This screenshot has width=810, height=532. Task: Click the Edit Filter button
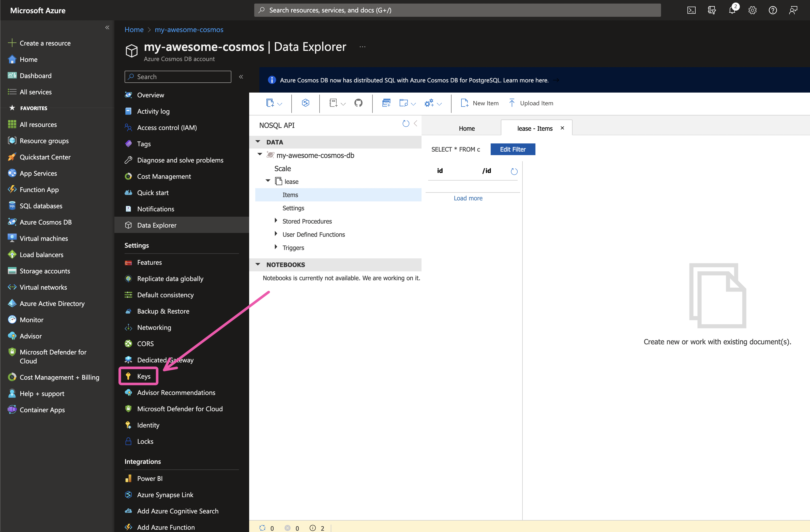pyautogui.click(x=512, y=149)
